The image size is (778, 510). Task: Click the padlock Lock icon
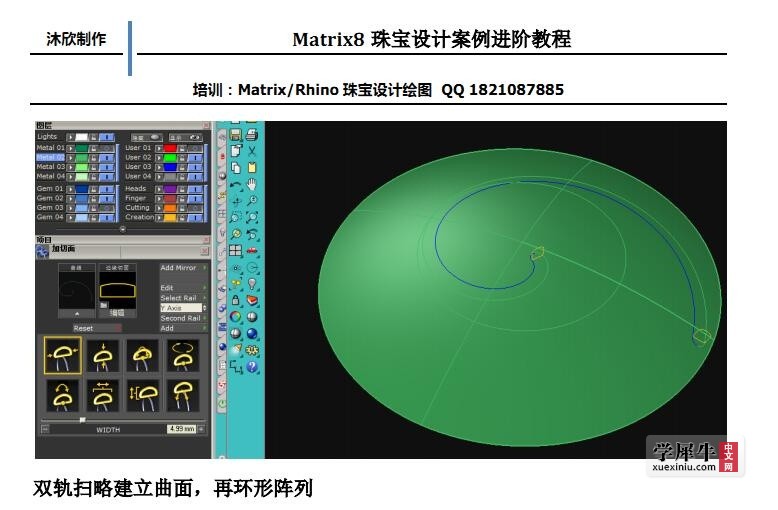236,300
